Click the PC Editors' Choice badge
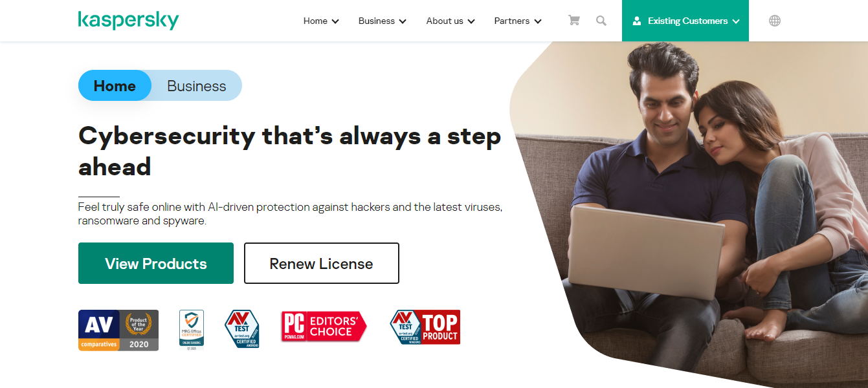 pyautogui.click(x=324, y=327)
